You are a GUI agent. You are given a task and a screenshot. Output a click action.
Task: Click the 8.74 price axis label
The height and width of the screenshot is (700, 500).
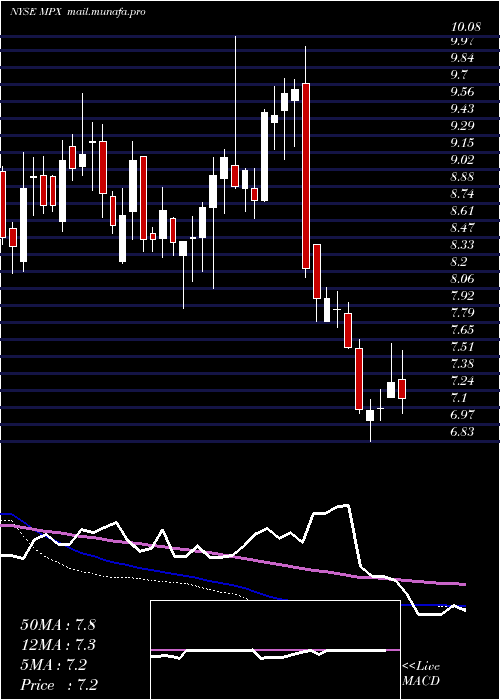[x=462, y=194]
